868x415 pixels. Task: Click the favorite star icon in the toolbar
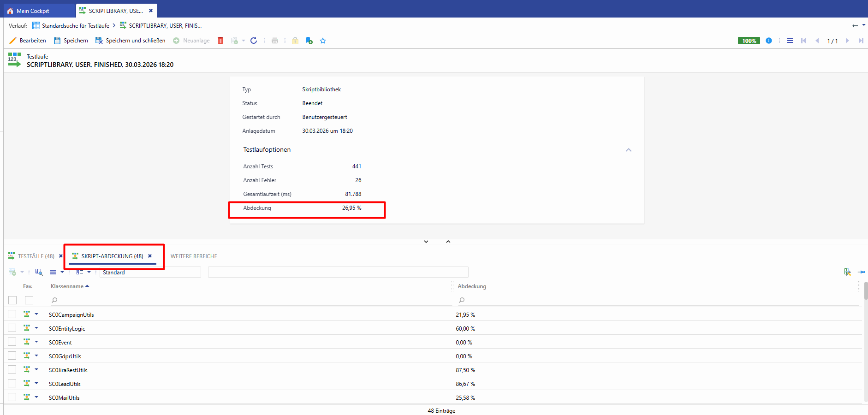323,41
